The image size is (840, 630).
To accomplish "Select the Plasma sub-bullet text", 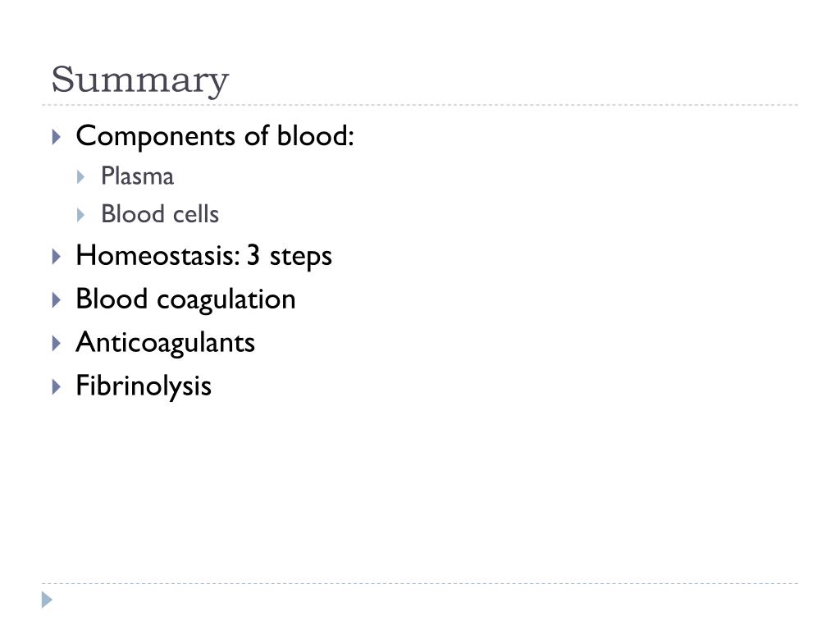I will 138,176.
